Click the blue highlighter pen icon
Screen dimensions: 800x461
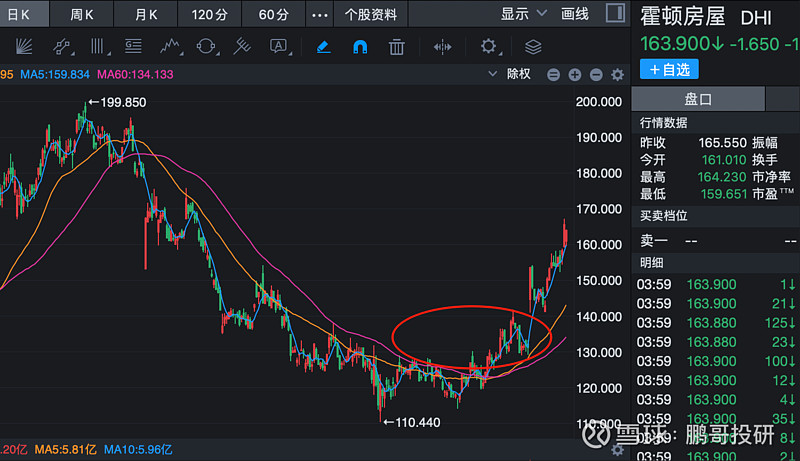pyautogui.click(x=323, y=47)
